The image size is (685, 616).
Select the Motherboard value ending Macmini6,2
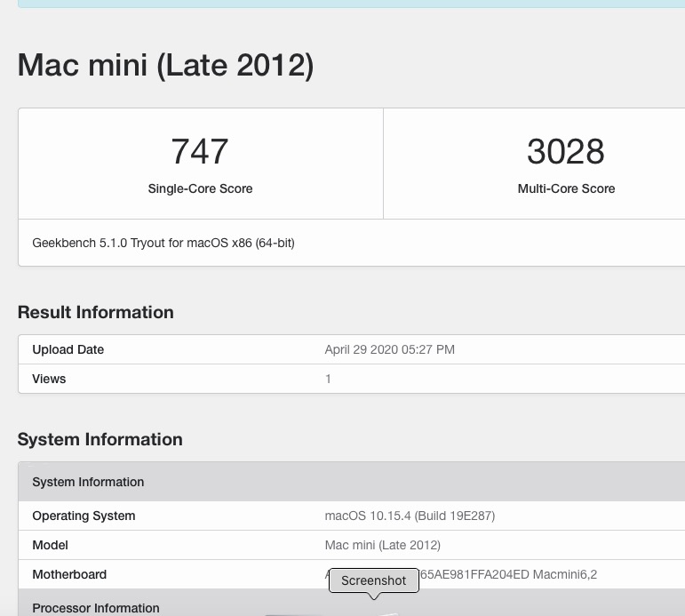[461, 574]
